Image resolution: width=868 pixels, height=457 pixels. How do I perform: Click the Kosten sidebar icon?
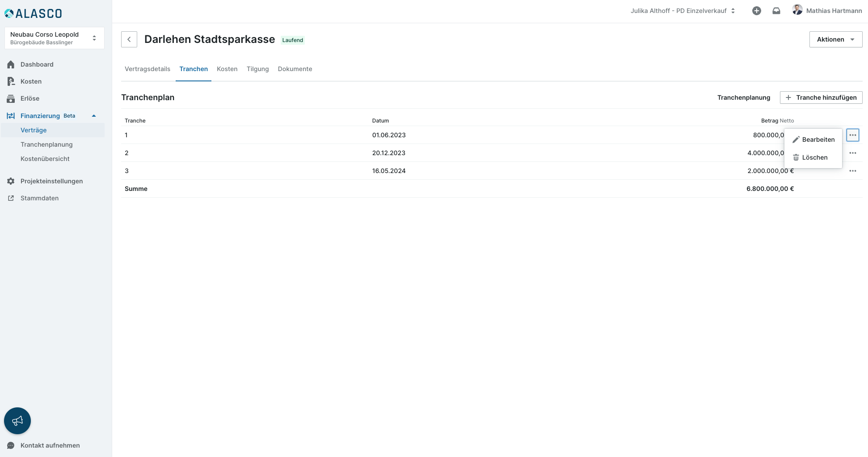pos(11,81)
